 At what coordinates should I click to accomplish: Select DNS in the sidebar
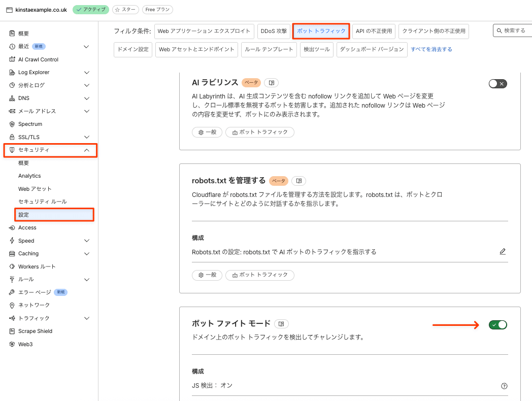(23, 98)
